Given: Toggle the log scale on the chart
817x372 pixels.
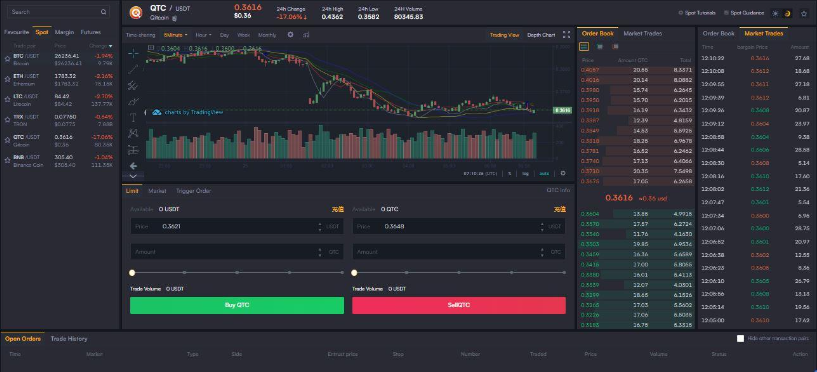Looking at the screenshot, I should tap(525, 173).
